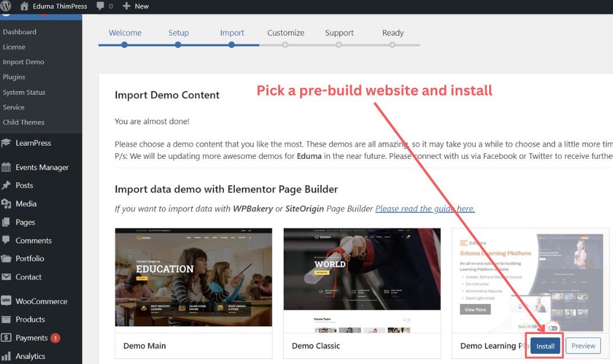Open the 'Please read the guide here' link
The height and width of the screenshot is (364, 613).
click(x=424, y=208)
